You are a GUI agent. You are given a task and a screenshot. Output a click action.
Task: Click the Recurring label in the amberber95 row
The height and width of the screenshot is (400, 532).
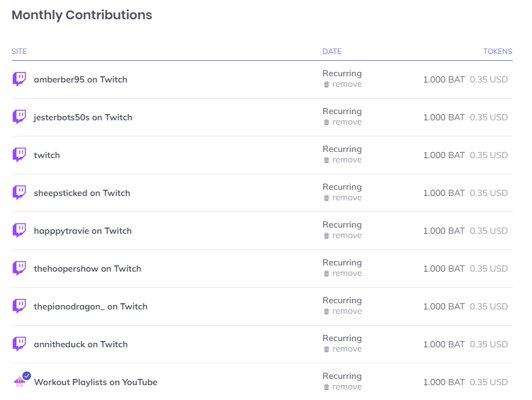click(342, 74)
